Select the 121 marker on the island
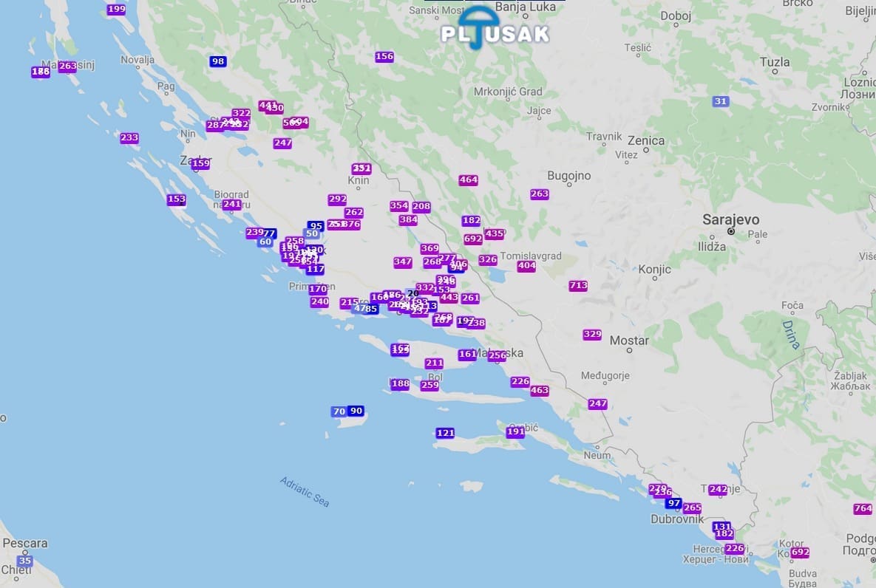Screen dimensions: 876x588 pos(445,433)
